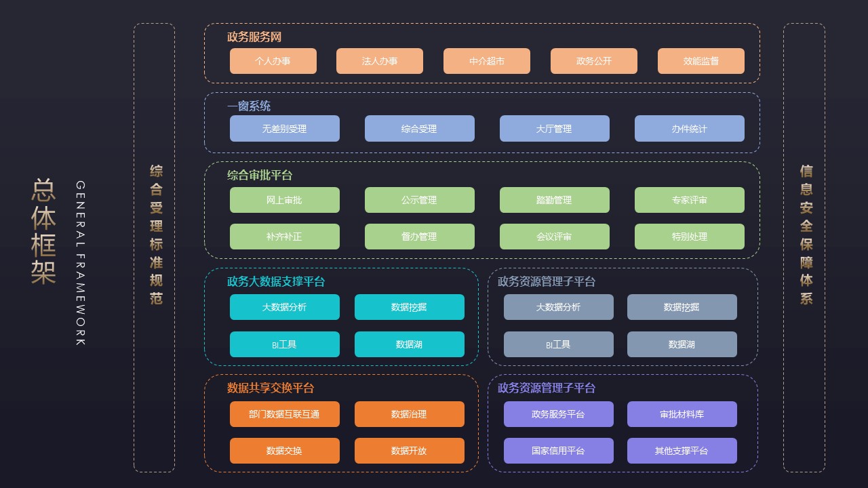Select the 网上审批 green button

tap(284, 200)
